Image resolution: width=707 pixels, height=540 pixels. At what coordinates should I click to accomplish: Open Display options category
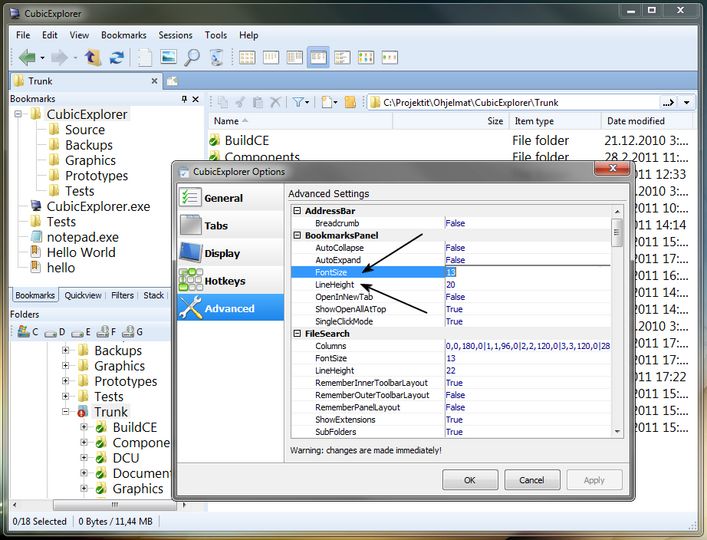[x=230, y=253]
